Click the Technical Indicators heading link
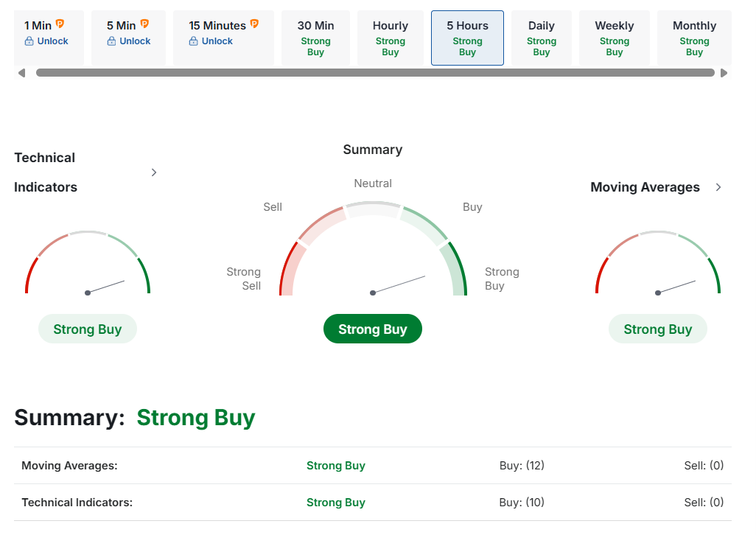756x535 pixels. (45, 172)
